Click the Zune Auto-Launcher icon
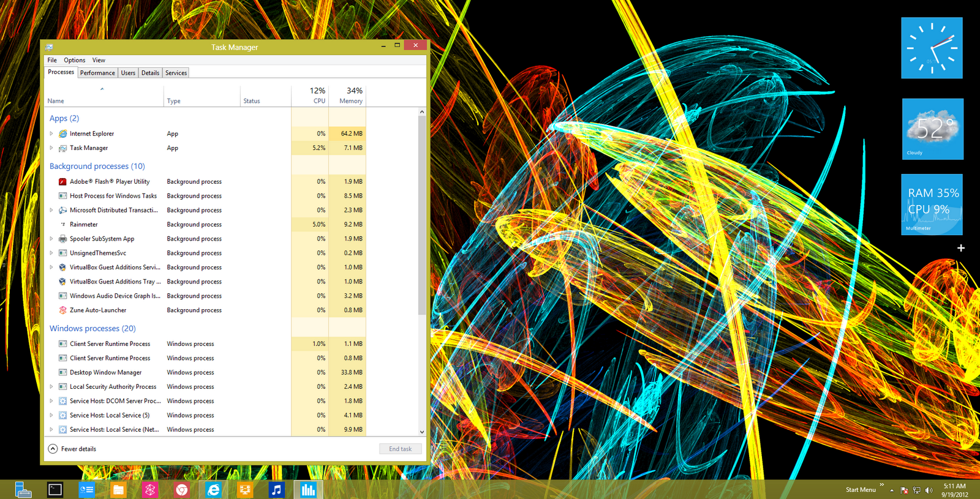The image size is (980, 499). 62,310
